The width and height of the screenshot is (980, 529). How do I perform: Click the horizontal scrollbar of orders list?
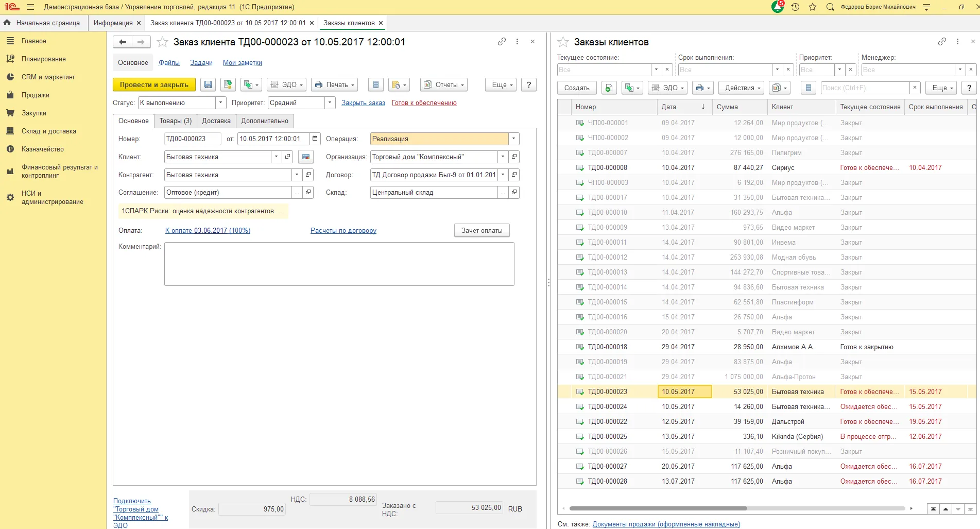click(x=658, y=508)
